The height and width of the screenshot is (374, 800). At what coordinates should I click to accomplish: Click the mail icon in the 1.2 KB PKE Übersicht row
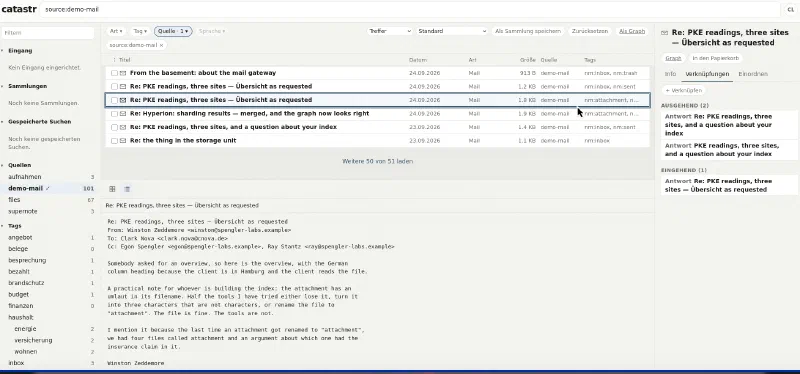tap(123, 87)
